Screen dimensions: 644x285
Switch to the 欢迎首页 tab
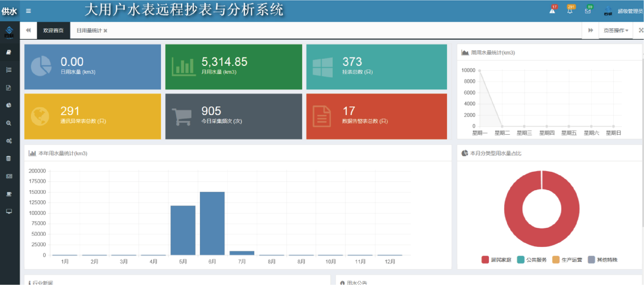(x=53, y=30)
